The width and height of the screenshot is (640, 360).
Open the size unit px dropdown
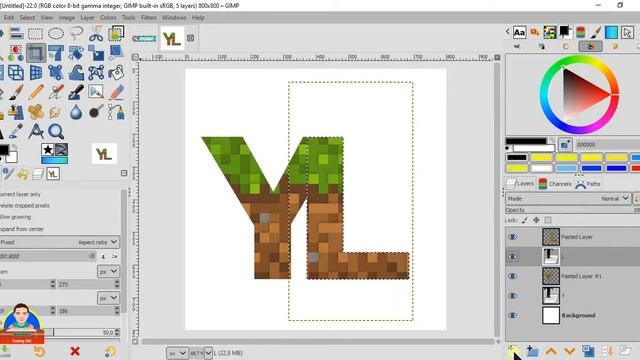coord(108,298)
